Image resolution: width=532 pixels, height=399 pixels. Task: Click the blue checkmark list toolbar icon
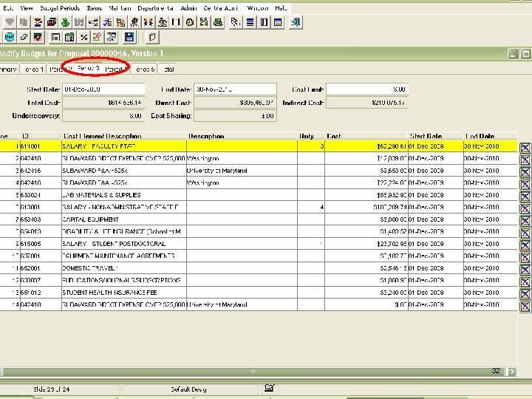click(107, 22)
